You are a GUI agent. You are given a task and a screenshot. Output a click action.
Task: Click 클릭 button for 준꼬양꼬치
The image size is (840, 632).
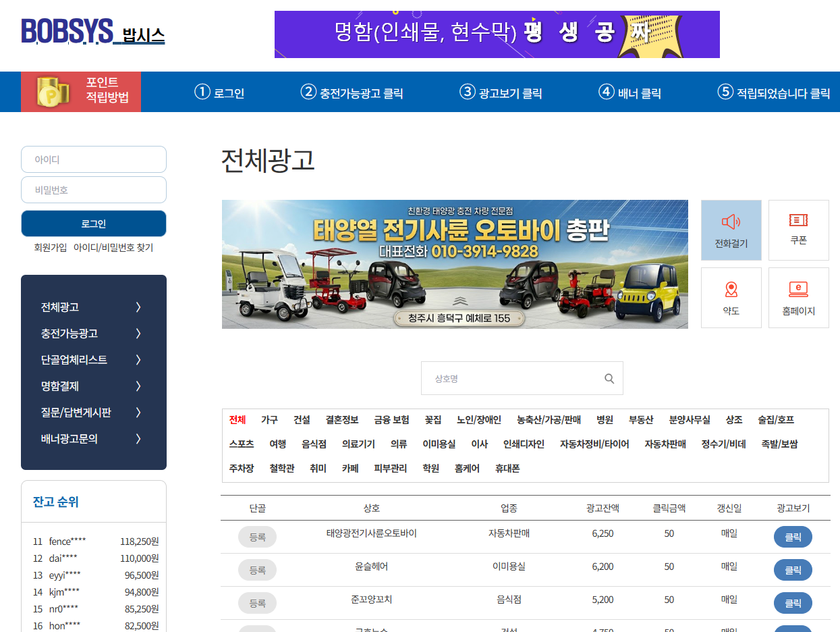(x=793, y=603)
